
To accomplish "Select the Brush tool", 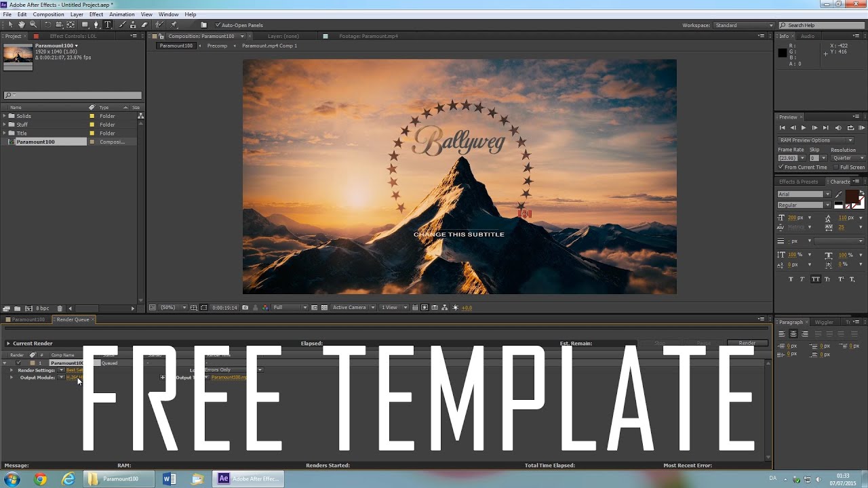I will tap(122, 24).
